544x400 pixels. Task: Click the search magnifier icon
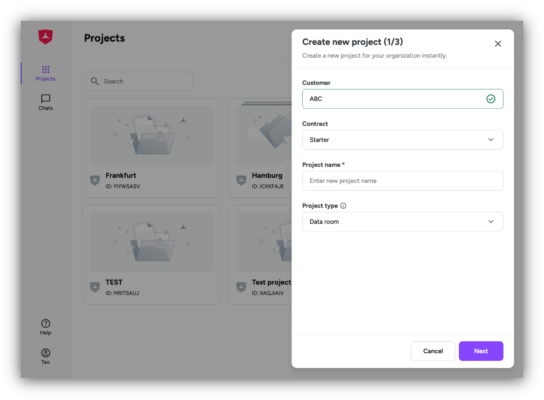(x=94, y=81)
